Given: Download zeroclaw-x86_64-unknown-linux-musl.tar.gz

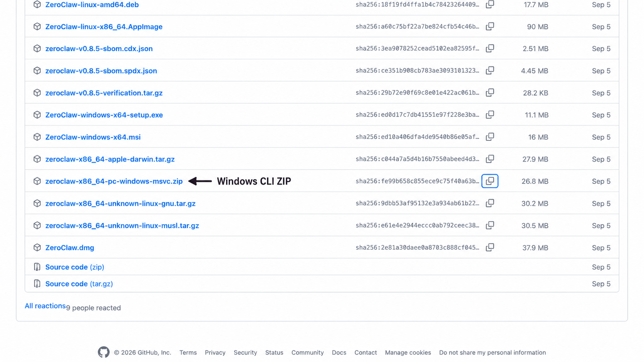Looking at the screenshot, I should tap(122, 225).
